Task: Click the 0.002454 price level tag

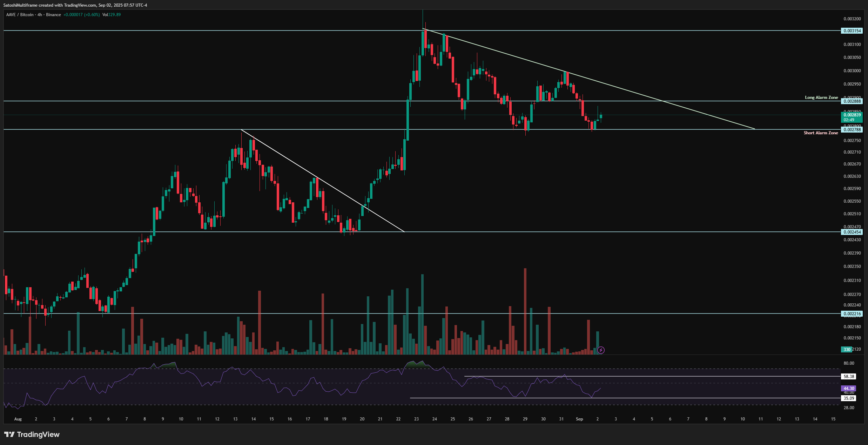Action: tap(852, 232)
